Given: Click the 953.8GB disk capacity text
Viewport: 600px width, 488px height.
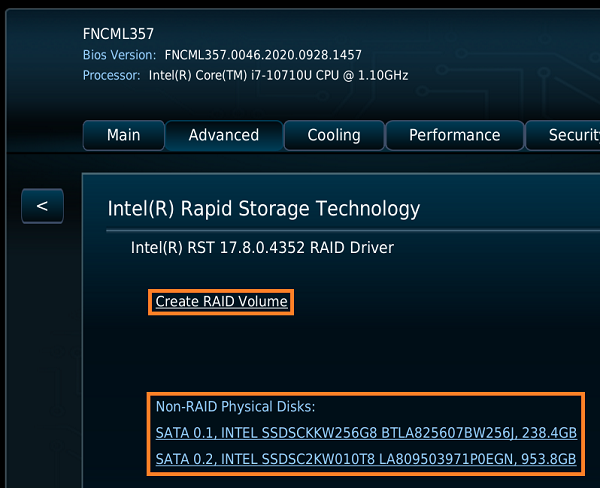Looking at the screenshot, I should click(553, 459).
